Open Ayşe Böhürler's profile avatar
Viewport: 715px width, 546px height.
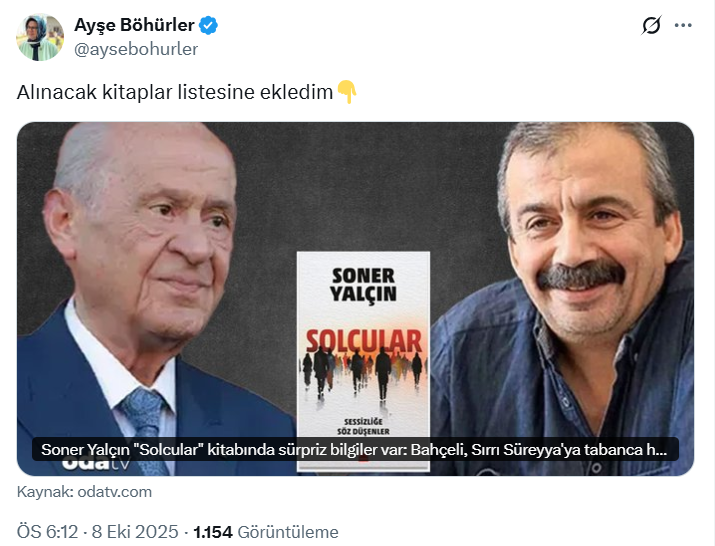coord(40,37)
